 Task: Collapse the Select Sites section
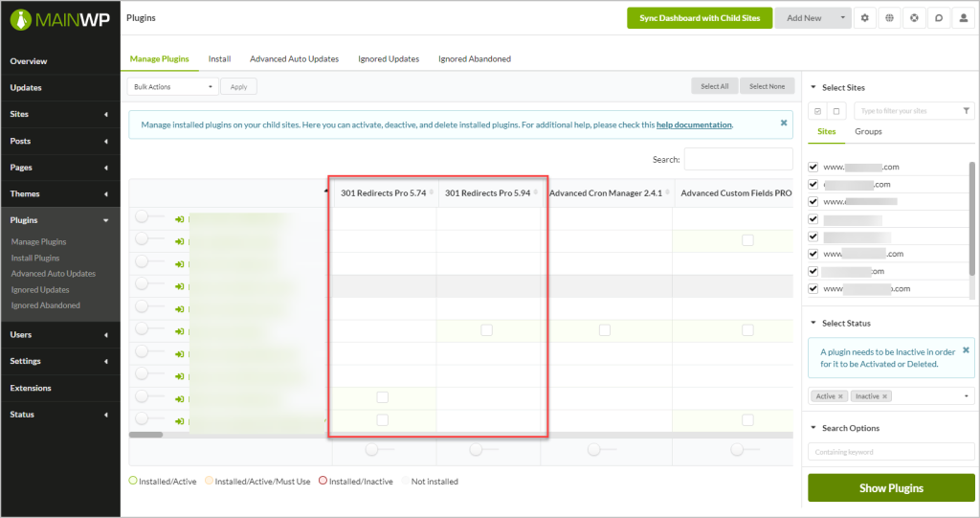pos(813,87)
